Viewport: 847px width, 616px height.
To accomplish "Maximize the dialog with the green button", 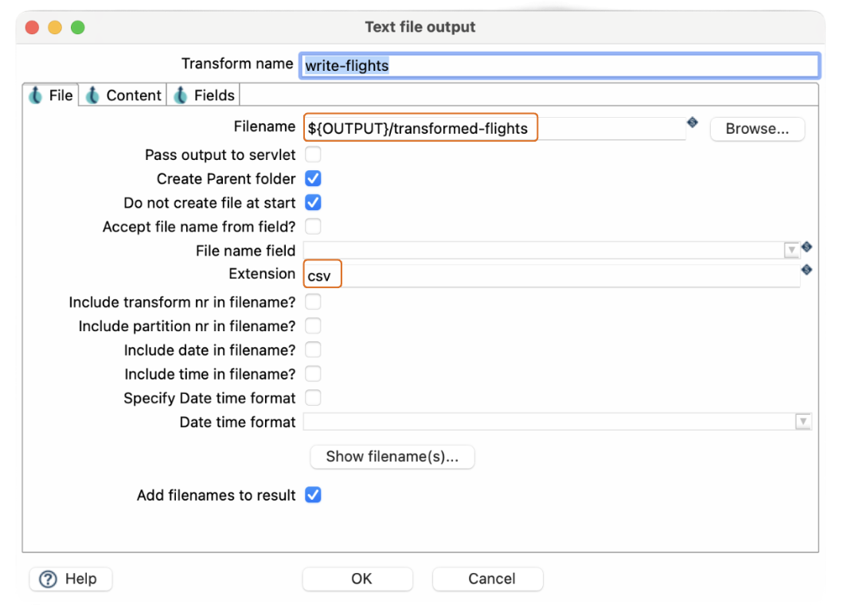I will [x=78, y=27].
